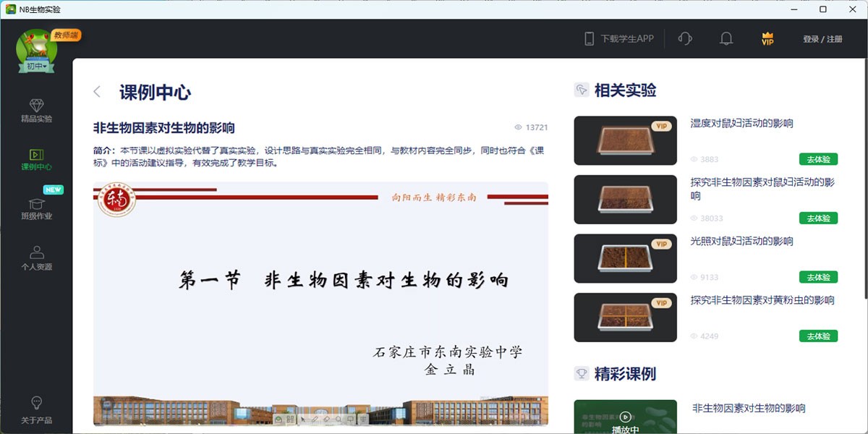Go back using the left chevron arrow
Screen dimensions: 868x434
97,92
